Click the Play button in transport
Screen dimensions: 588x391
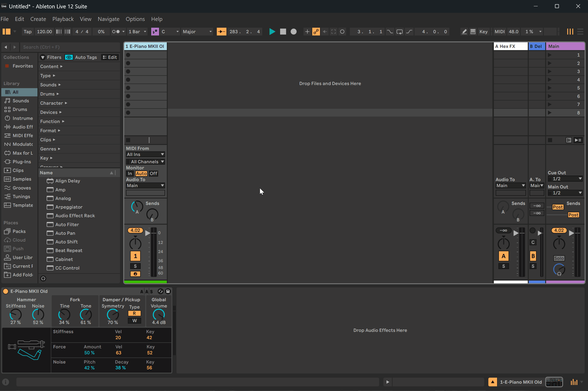tap(272, 32)
